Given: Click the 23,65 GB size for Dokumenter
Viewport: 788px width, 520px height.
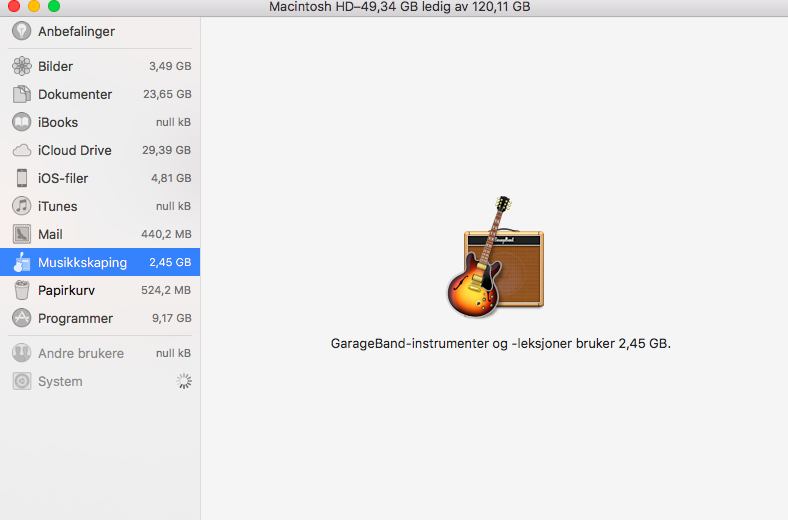Looking at the screenshot, I should point(167,94).
